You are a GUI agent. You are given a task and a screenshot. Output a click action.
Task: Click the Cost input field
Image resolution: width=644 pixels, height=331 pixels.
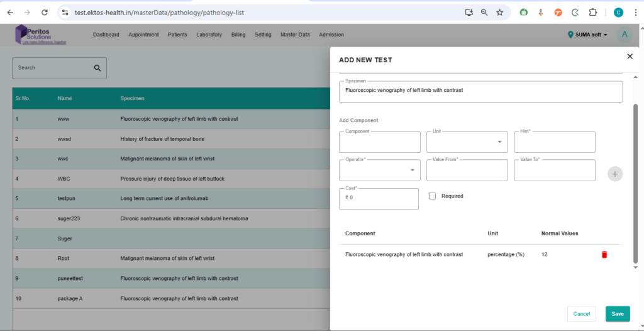click(379, 199)
